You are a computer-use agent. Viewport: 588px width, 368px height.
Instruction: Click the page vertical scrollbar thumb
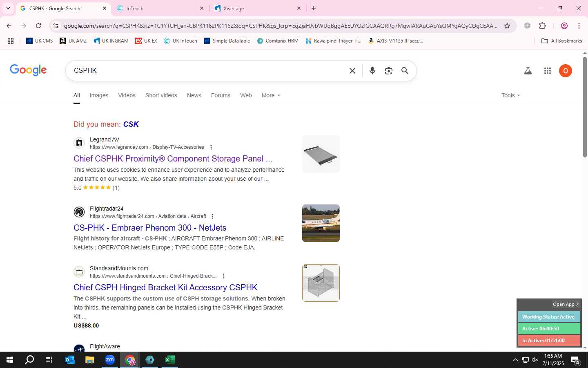pos(585,107)
